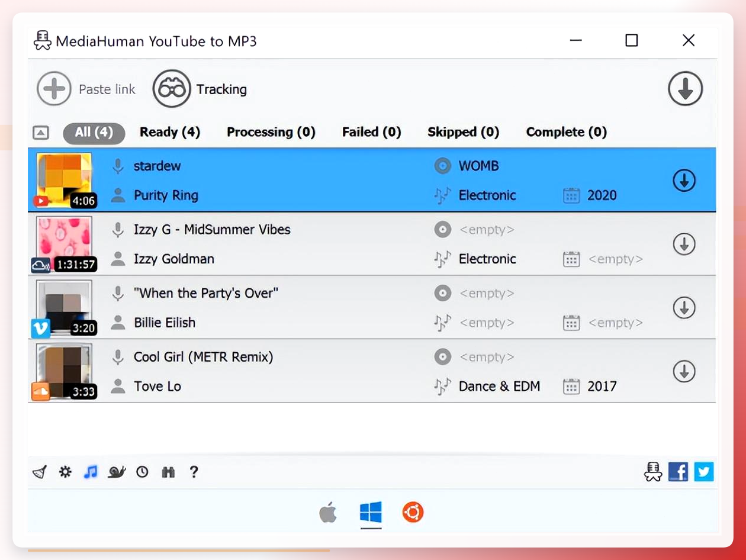Select the Apple macOS platform icon
Image resolution: width=746 pixels, height=560 pixels.
pos(328,512)
